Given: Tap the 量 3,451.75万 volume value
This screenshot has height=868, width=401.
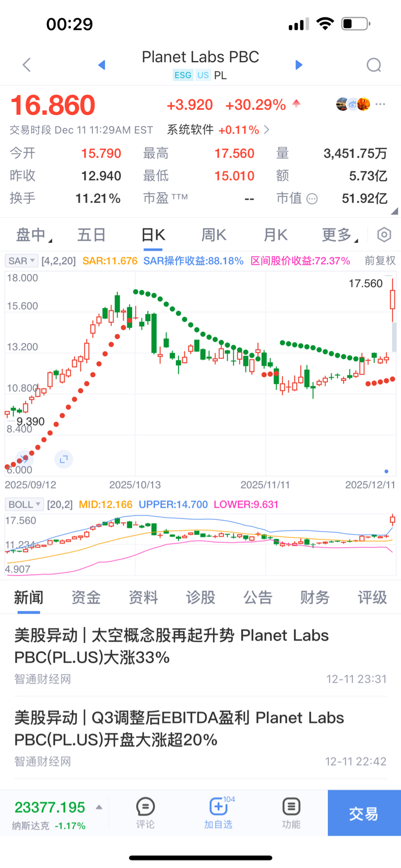Looking at the screenshot, I should coord(355,154).
